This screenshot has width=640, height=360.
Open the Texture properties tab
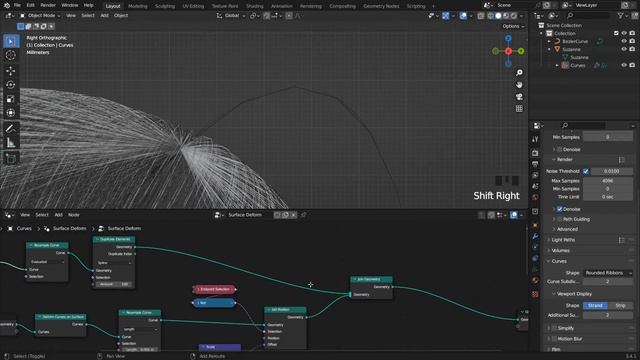coord(535,294)
